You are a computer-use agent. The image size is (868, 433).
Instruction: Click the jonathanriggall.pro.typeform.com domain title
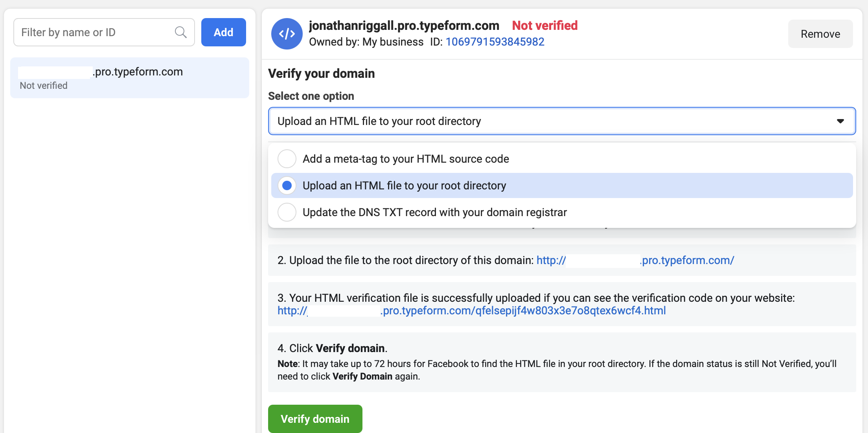(404, 26)
